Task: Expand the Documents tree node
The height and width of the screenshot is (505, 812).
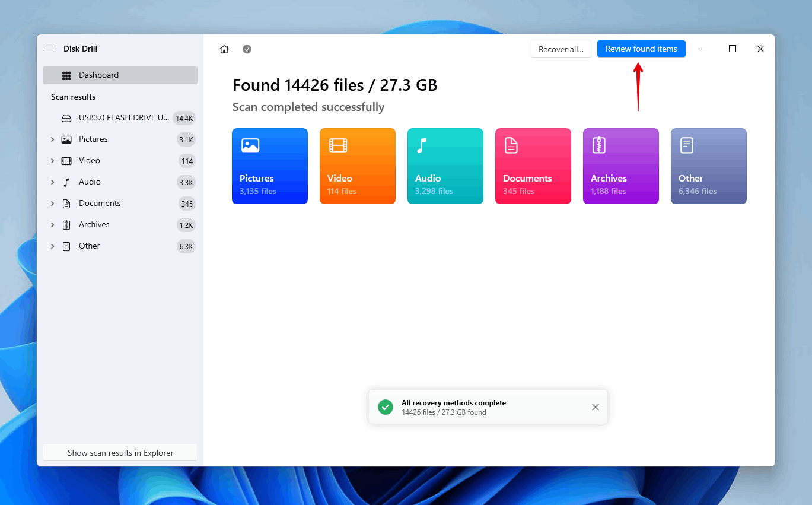Action: click(x=52, y=204)
